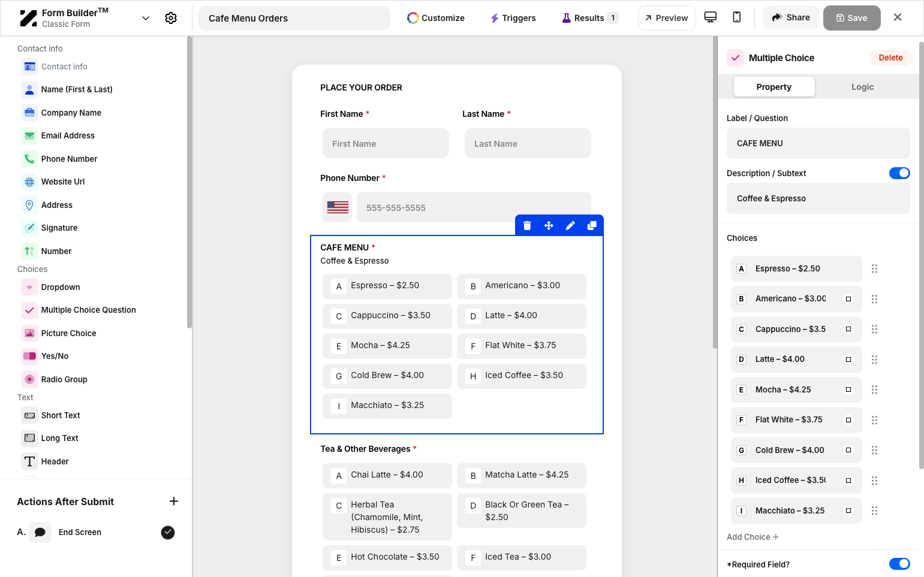Screen dimensions: 924x577
Task: Toggle the Description / Subtext switch
Action: 899,173
